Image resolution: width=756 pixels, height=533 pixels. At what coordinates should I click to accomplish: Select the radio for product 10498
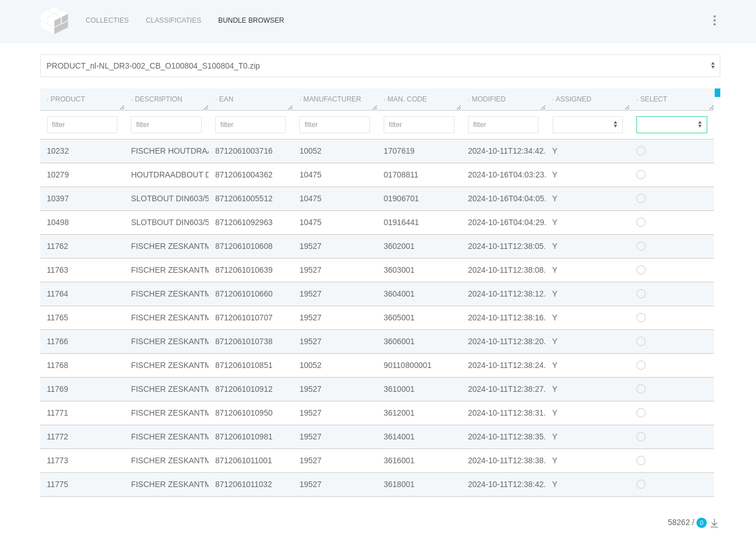tap(641, 222)
